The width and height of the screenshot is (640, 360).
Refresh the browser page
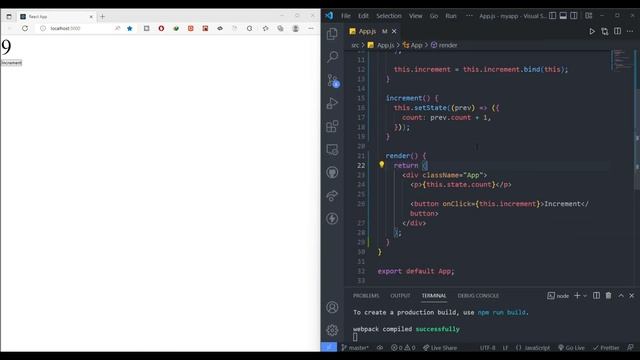[x=25, y=29]
